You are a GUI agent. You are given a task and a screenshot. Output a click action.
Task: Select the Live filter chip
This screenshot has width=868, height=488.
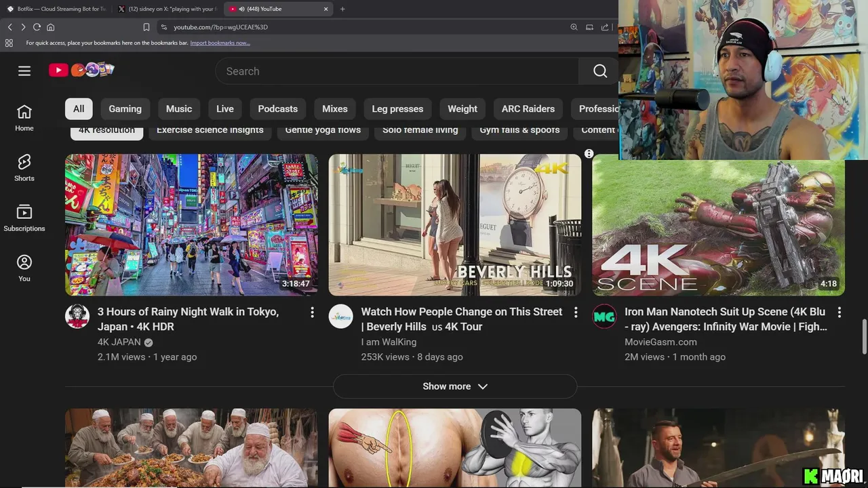pyautogui.click(x=225, y=108)
